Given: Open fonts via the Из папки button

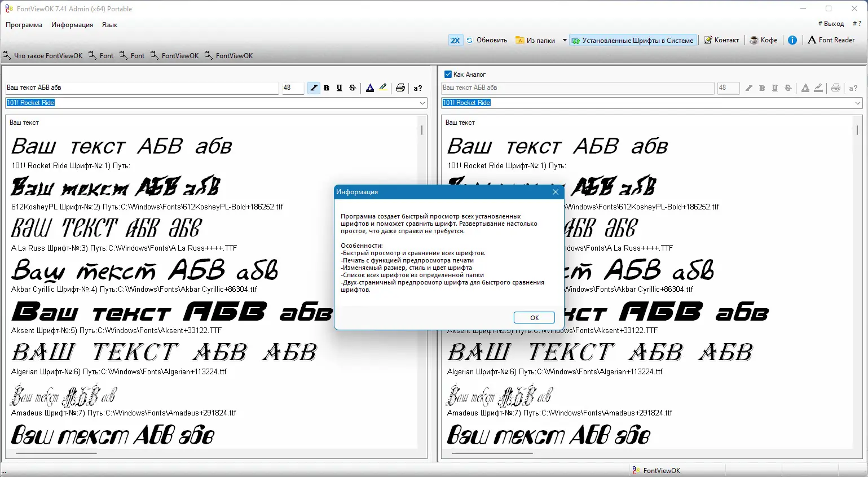Looking at the screenshot, I should point(535,40).
